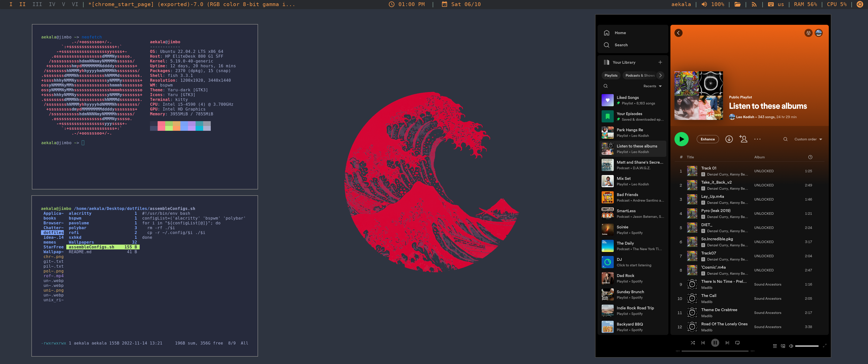Pause playback
Viewport: 868px width, 364px height.
tap(715, 343)
